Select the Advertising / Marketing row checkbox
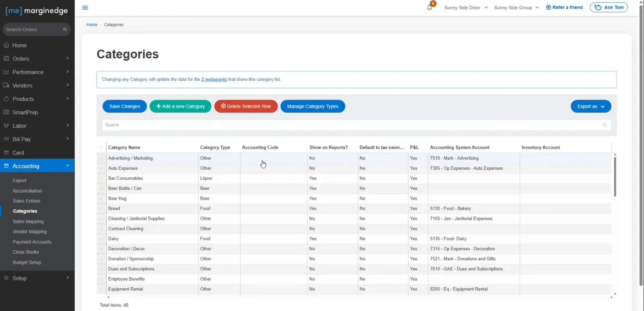This screenshot has width=644, height=311. click(x=101, y=158)
